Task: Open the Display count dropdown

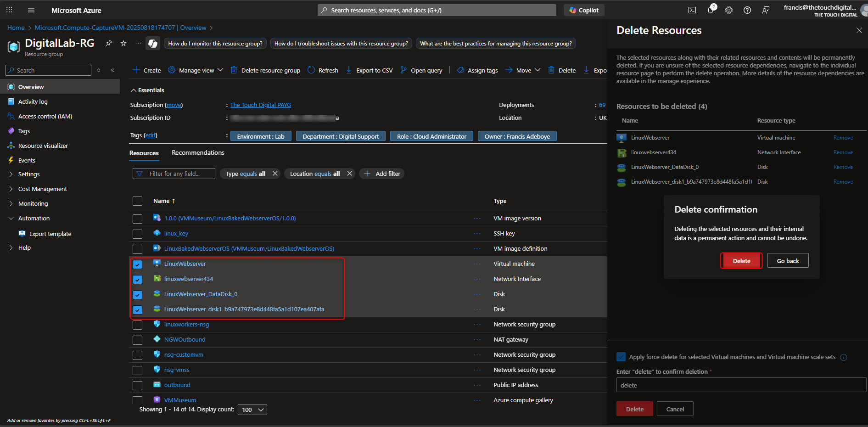Action: pyautogui.click(x=252, y=409)
